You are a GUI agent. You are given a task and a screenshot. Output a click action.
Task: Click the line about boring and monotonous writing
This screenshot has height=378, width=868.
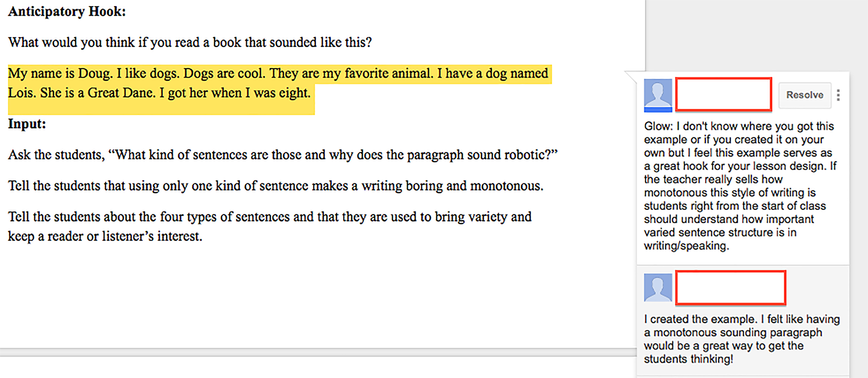pyautogui.click(x=275, y=186)
